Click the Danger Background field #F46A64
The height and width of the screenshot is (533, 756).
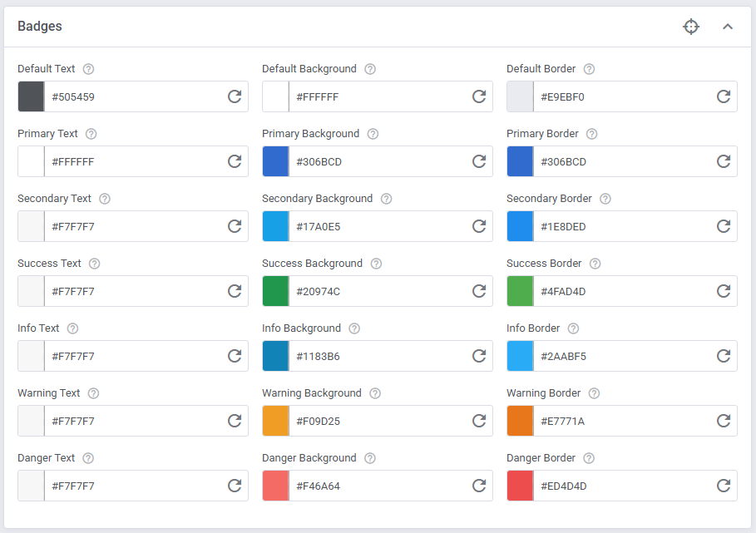(378, 486)
